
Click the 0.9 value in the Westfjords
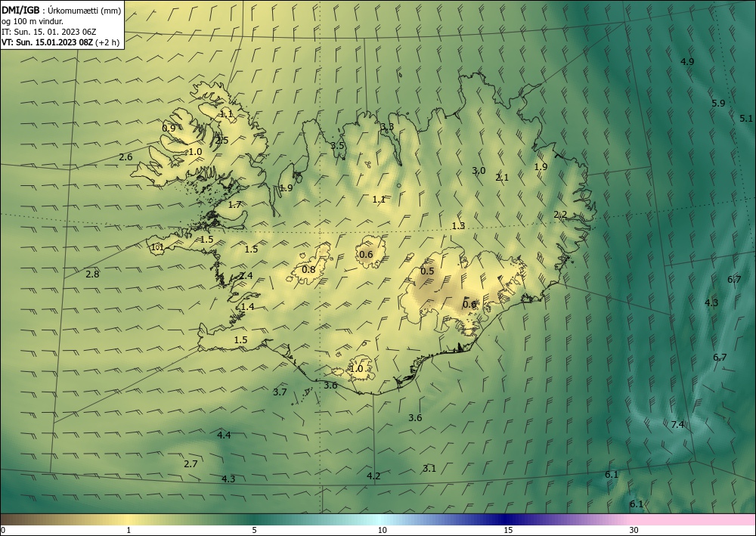pyautogui.click(x=169, y=129)
